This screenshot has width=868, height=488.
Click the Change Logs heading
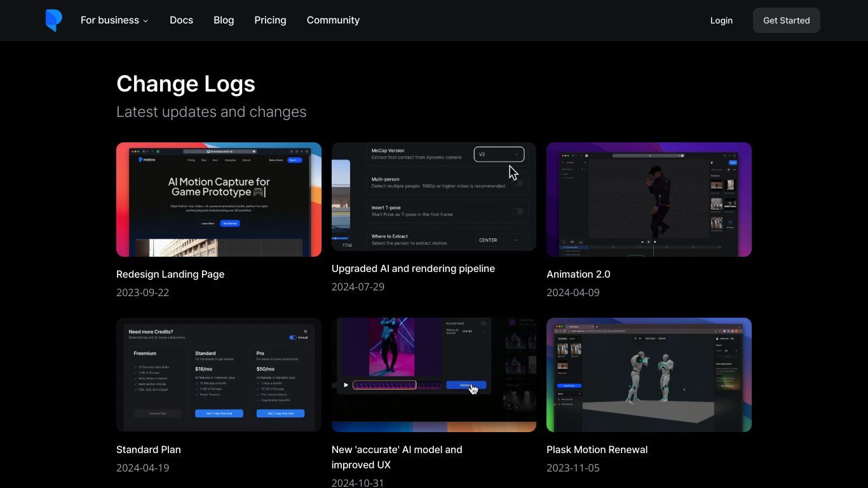[186, 84]
